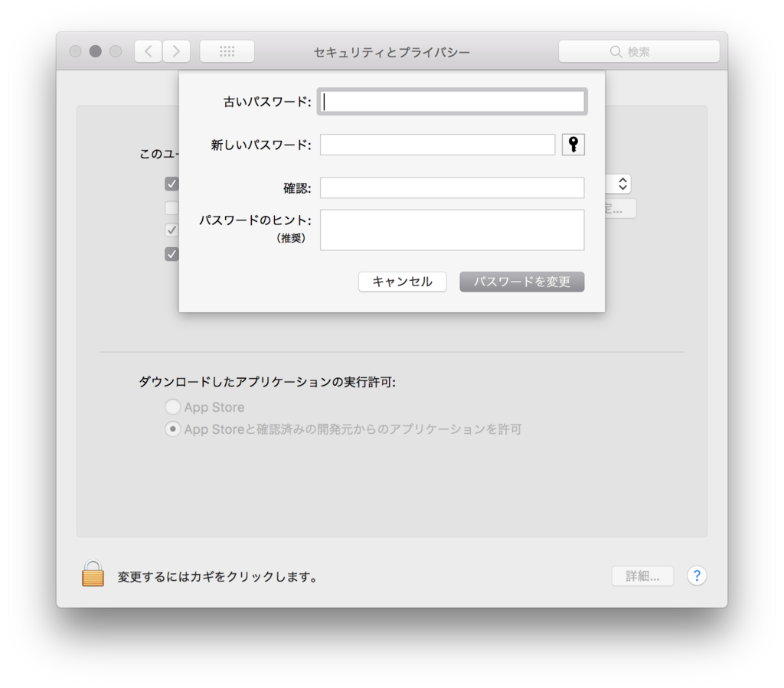The width and height of the screenshot is (784, 688).
Task: Open help via the question mark button
Action: pyautogui.click(x=697, y=576)
